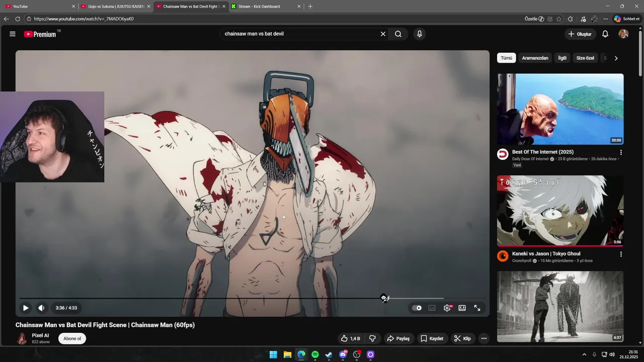Open the YouTube guide hamburger menu
The height and width of the screenshot is (362, 644).
[x=12, y=34]
